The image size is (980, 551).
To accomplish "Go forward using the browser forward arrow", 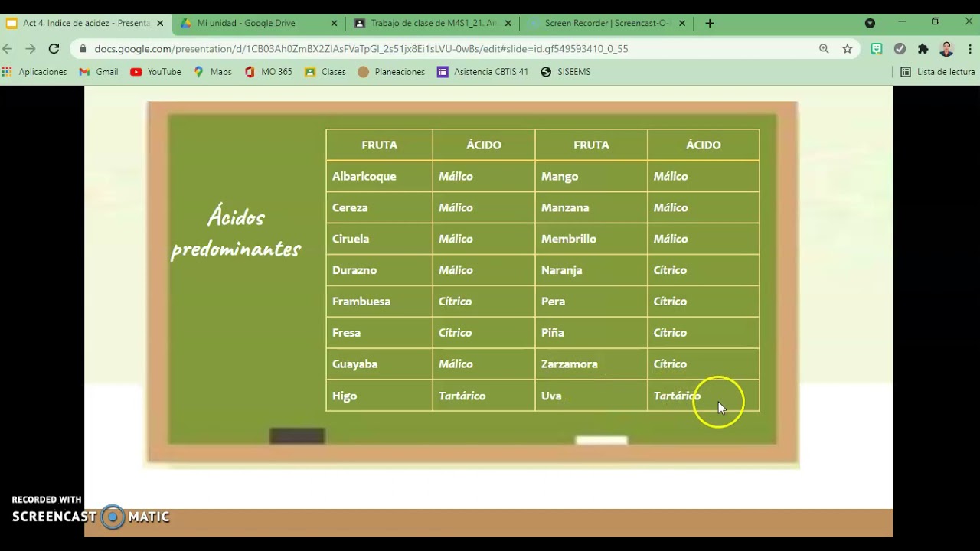I will coord(31,48).
